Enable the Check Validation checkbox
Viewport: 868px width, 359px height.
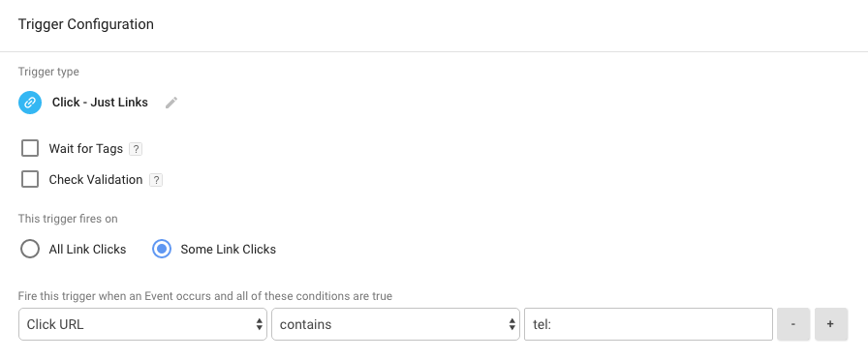tap(30, 179)
